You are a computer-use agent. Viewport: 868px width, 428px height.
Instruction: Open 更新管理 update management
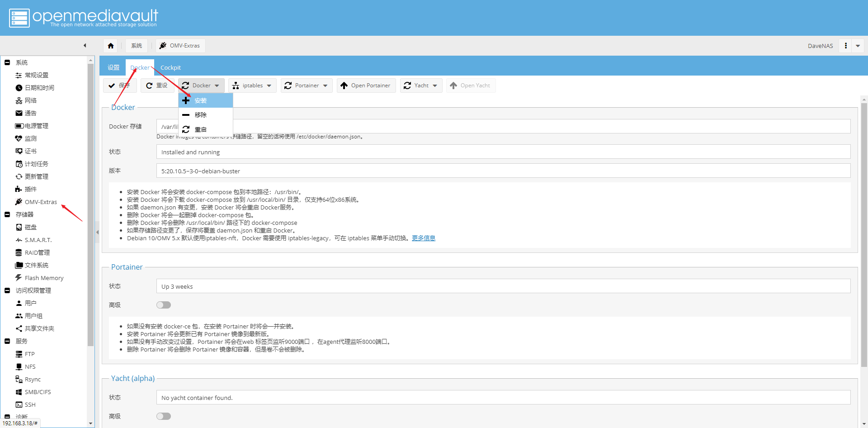pyautogui.click(x=32, y=176)
